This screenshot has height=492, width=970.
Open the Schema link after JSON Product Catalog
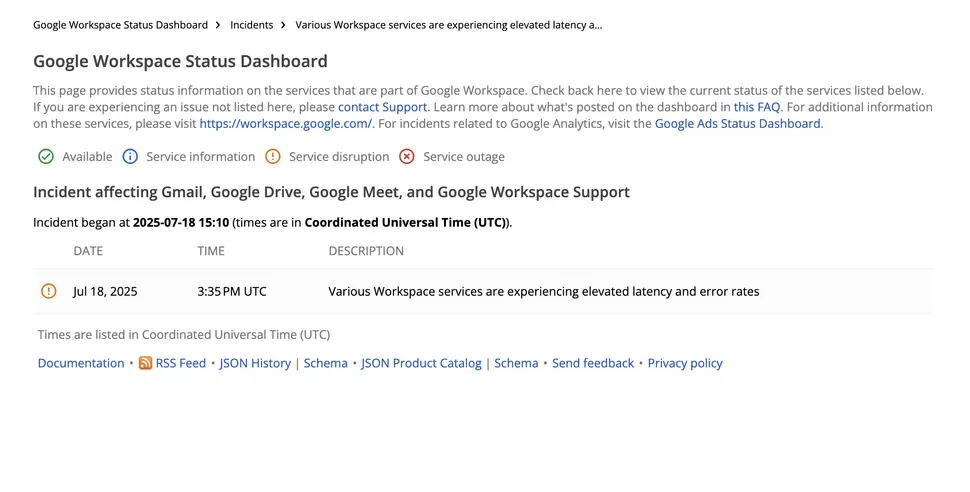[x=516, y=363]
